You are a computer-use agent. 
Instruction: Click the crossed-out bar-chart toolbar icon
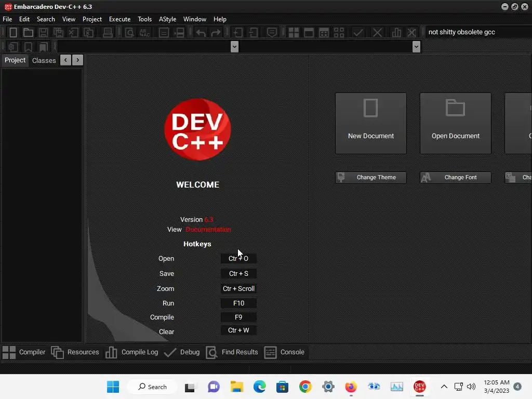tap(411, 33)
